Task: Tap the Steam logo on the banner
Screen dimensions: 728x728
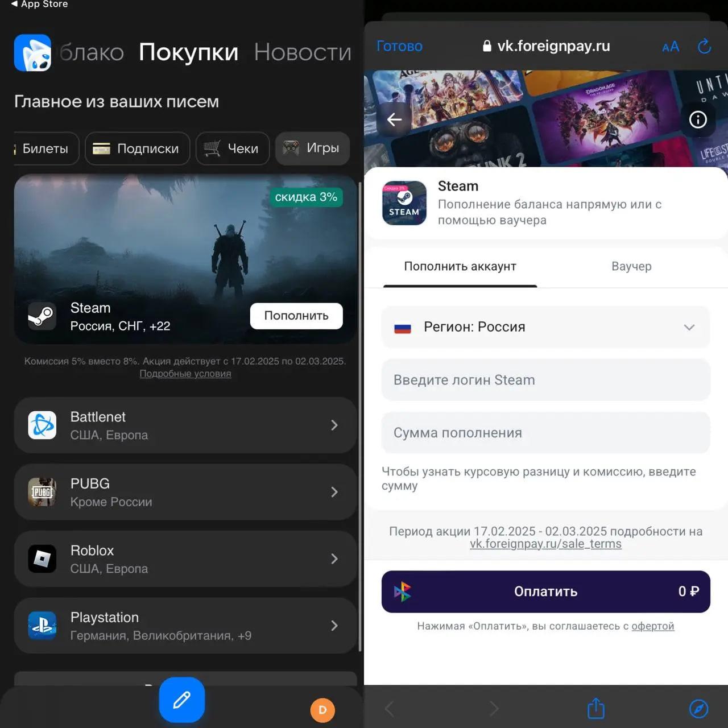Action: click(x=42, y=316)
